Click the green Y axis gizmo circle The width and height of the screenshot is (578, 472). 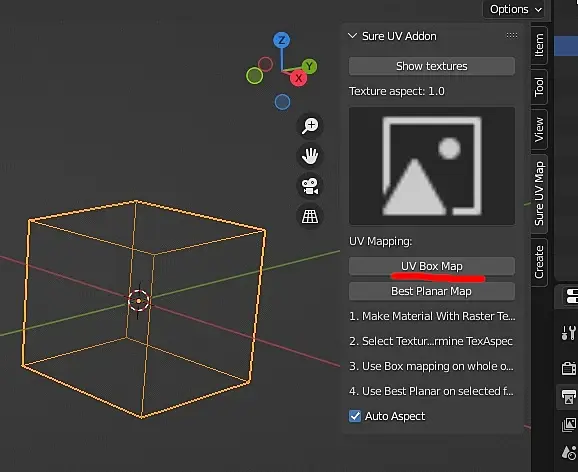[x=309, y=66]
